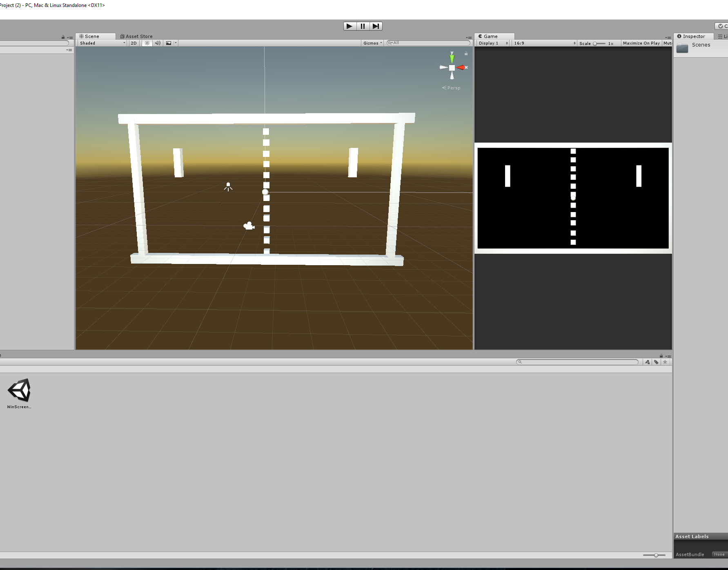Image resolution: width=728 pixels, height=570 pixels.
Task: Click the Asset Labels header
Action: (701, 536)
